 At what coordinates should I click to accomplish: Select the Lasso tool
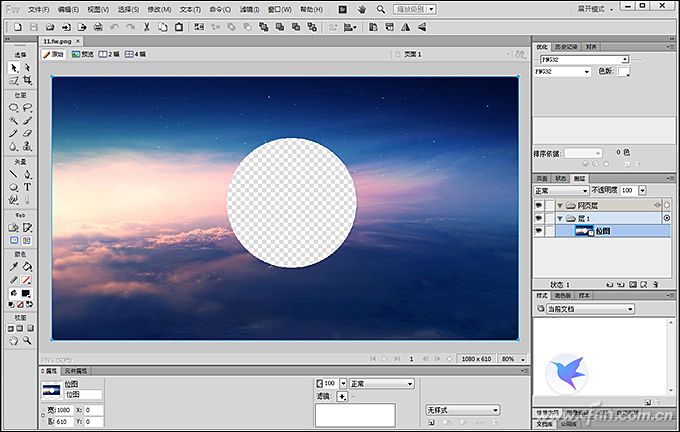click(27, 108)
